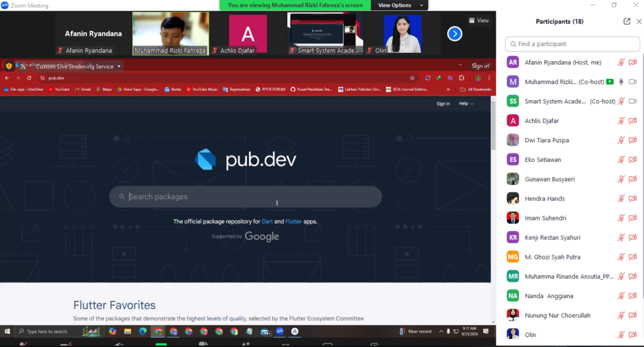644x347 pixels.
Task: Click the browser forward arrow
Action: tap(18, 78)
